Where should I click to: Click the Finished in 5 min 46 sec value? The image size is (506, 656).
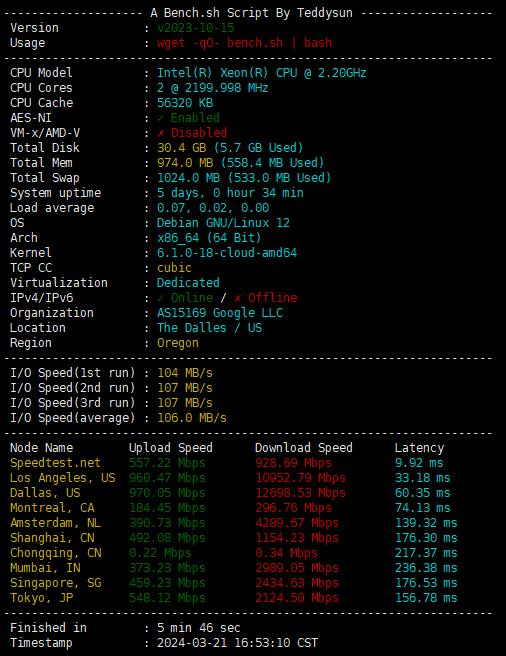coord(199,628)
